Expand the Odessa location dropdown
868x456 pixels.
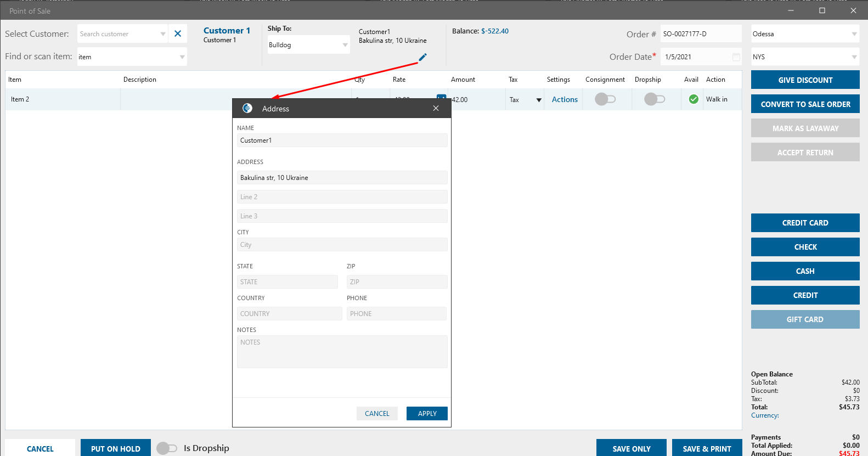(854, 34)
